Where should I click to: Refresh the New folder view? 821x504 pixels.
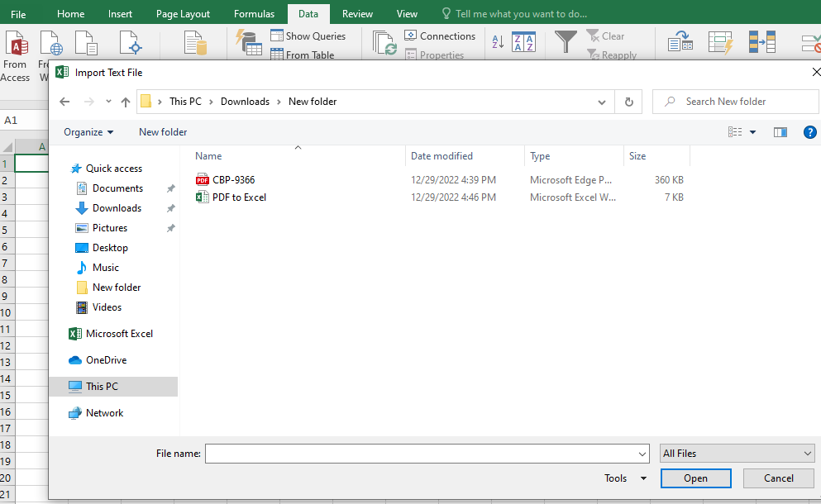coord(628,101)
